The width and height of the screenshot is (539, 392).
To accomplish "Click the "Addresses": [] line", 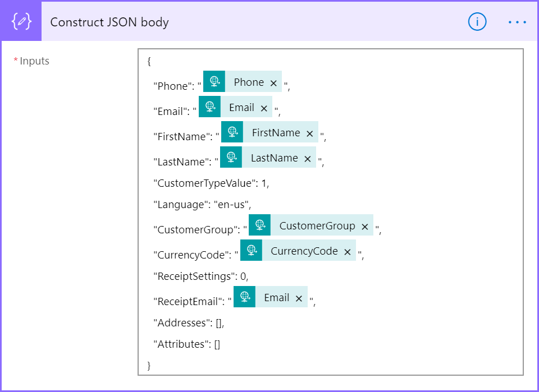I will click(189, 323).
